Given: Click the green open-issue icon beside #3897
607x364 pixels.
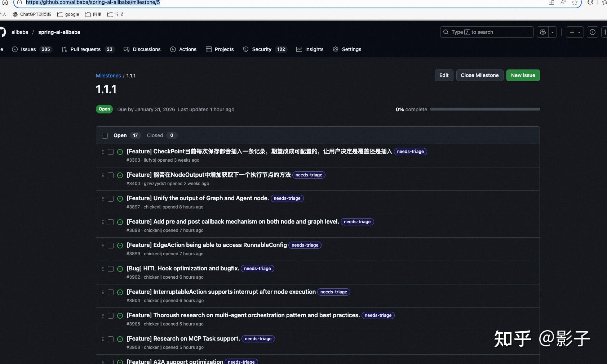Looking at the screenshot, I should pyautogui.click(x=120, y=199).
